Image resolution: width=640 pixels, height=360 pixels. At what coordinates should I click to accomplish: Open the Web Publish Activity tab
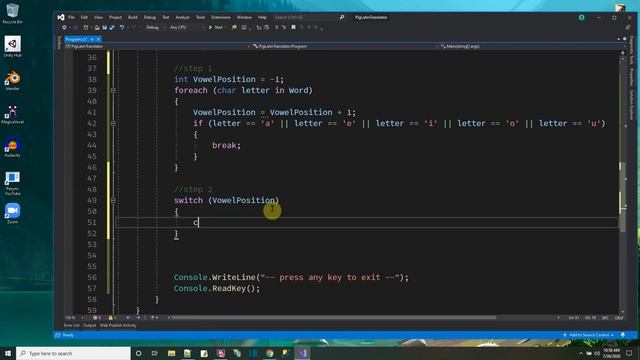118,325
